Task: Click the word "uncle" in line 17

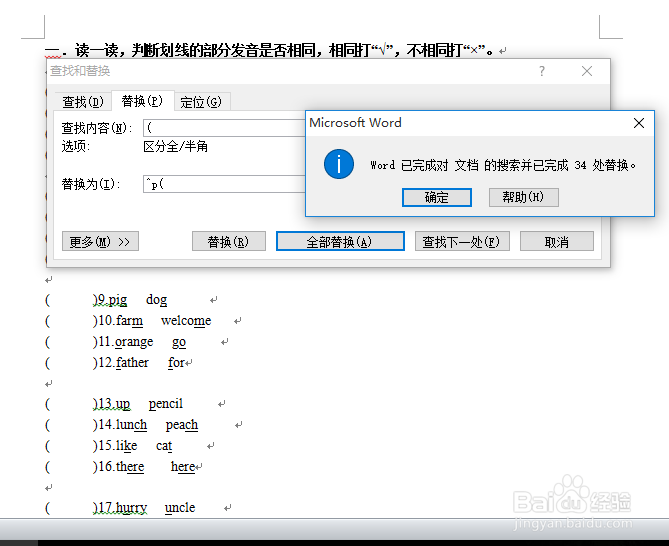Action: click(180, 508)
